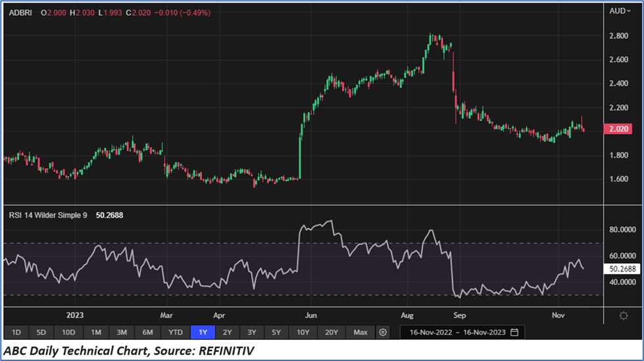Click the closing value C2.020
644x361 pixels.
coord(138,12)
